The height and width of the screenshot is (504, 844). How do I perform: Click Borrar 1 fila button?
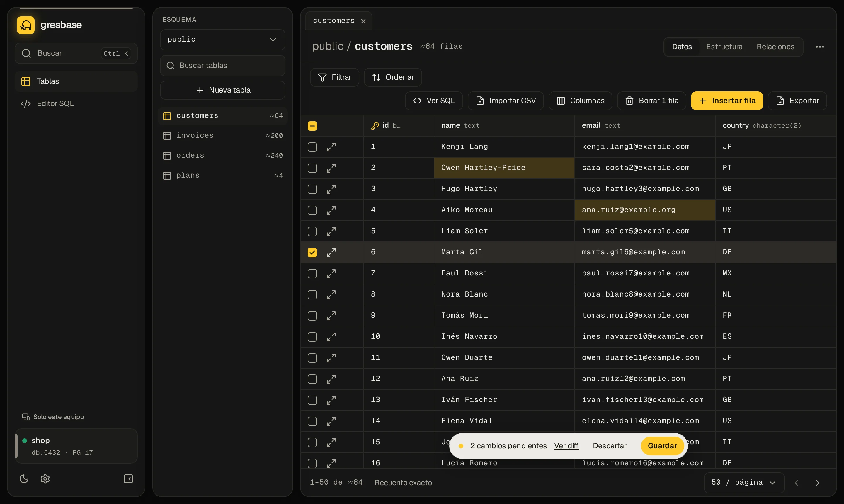(652, 101)
